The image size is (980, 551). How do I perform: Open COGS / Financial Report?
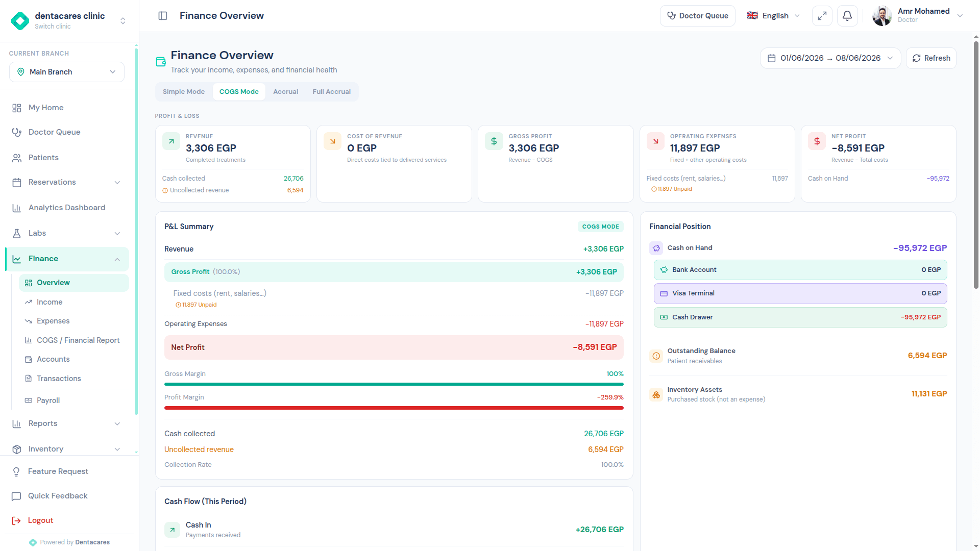[74, 340]
